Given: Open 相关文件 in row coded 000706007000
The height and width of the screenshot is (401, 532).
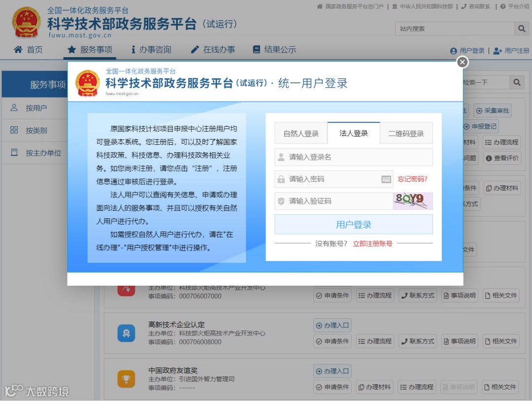Looking at the screenshot, I should pyautogui.click(x=501, y=296).
